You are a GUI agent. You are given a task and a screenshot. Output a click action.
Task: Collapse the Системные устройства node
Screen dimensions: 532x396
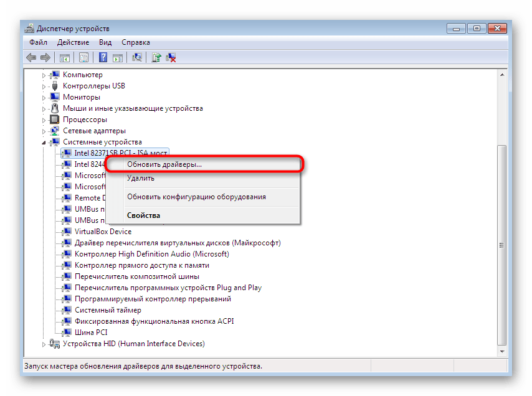pyautogui.click(x=44, y=142)
